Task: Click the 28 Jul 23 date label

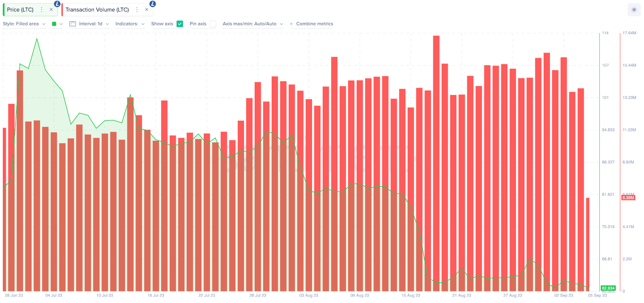Action: pos(258,295)
